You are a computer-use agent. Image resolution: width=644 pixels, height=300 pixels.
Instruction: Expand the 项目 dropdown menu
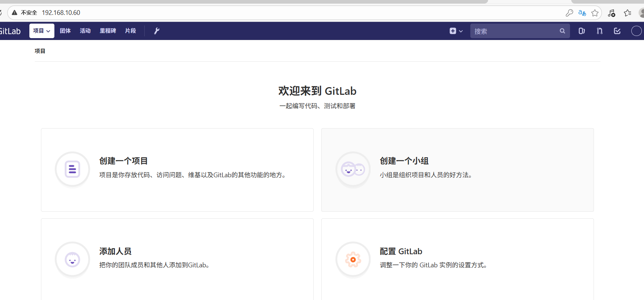42,31
